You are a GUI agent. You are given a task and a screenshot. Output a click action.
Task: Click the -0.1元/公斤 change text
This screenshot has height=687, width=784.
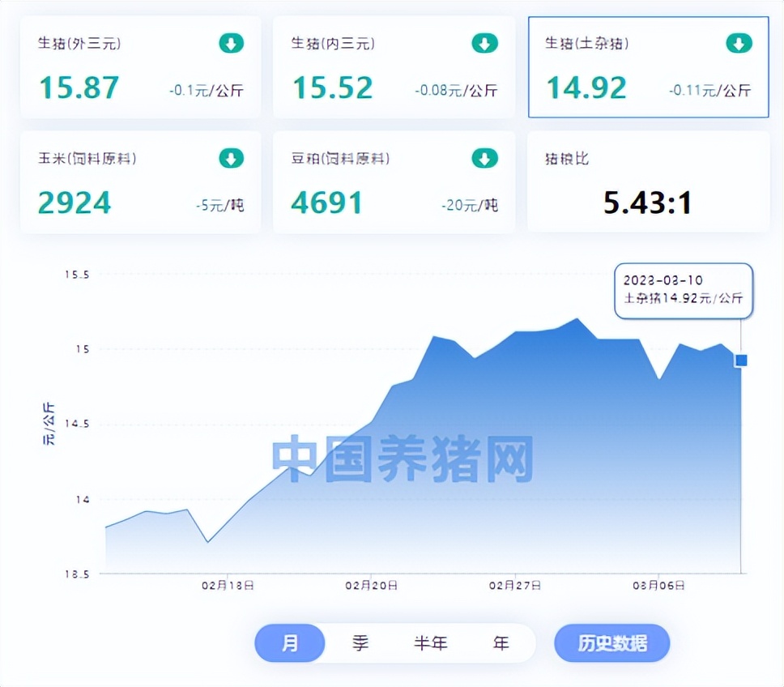coord(207,91)
